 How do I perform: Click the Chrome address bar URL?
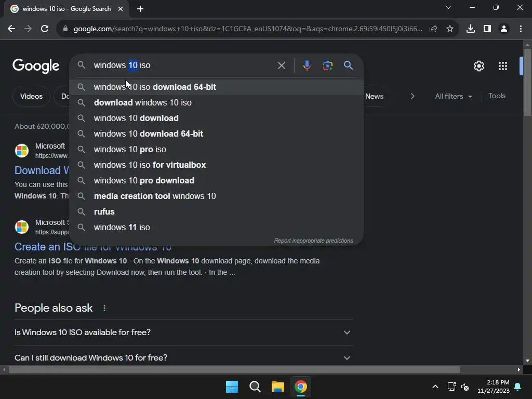(248, 29)
